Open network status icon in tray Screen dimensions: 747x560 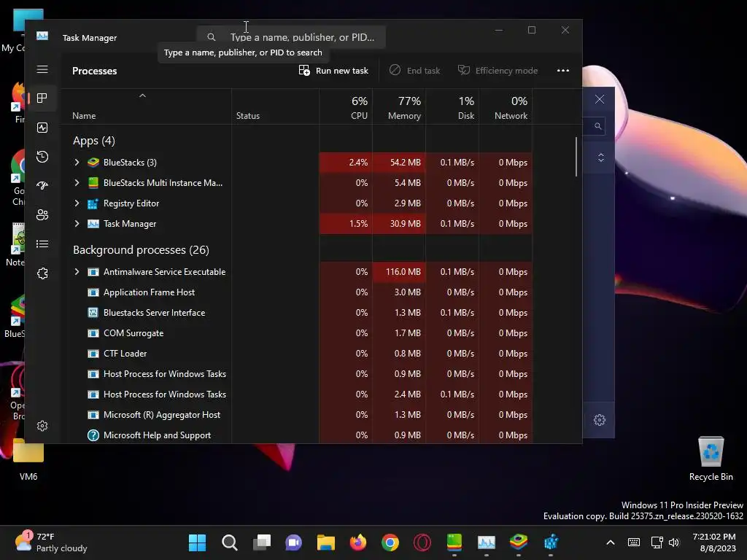click(657, 542)
